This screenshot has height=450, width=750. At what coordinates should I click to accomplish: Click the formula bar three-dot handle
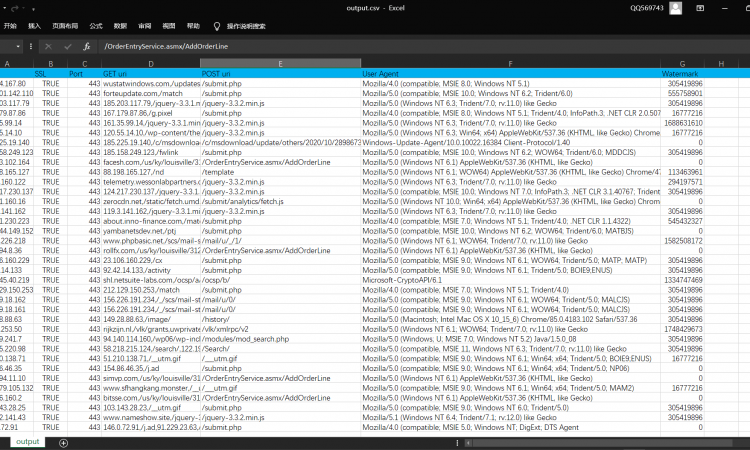point(31,46)
